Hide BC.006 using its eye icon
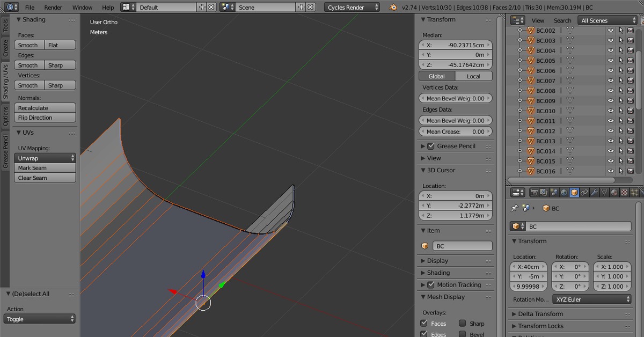644x337 pixels. click(611, 71)
